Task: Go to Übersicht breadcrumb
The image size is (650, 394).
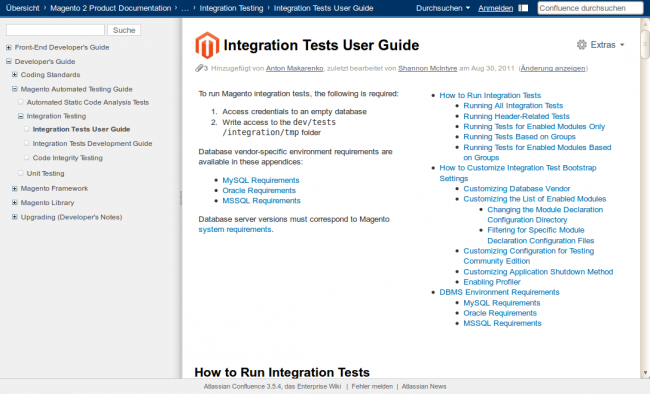Action: click(23, 8)
